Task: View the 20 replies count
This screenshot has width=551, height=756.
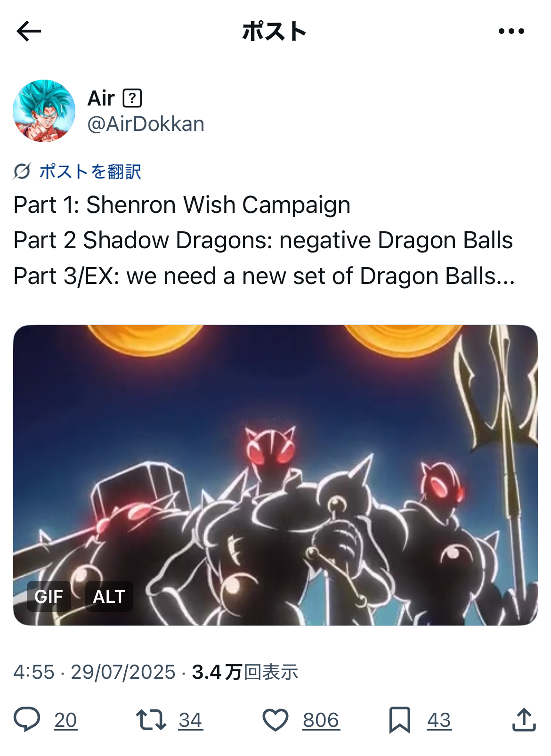Action: [x=65, y=720]
